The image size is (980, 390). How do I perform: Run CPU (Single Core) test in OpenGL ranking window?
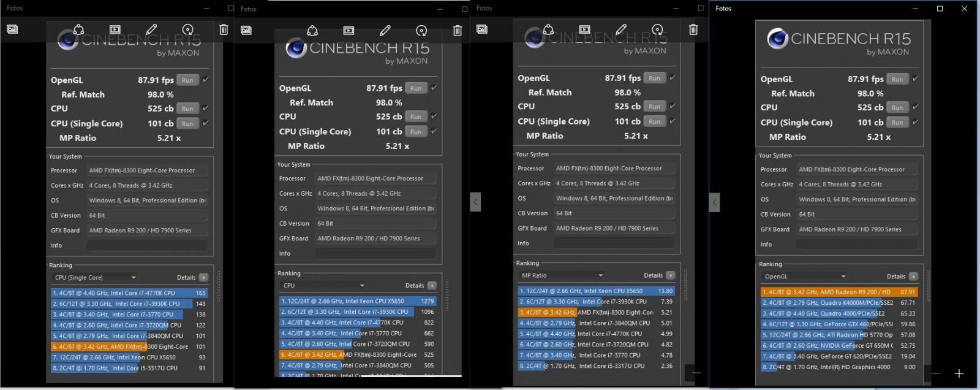pyautogui.click(x=897, y=122)
